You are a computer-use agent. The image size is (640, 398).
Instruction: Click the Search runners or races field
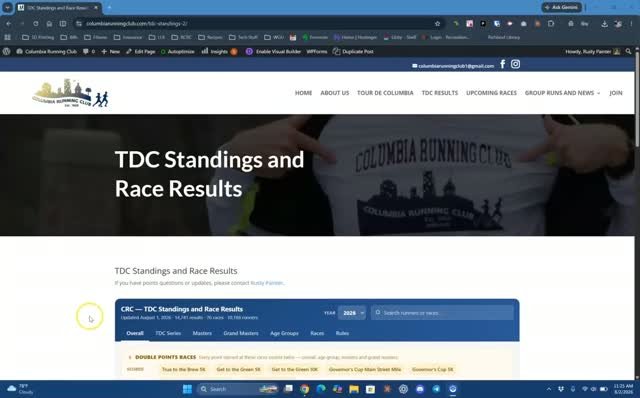[x=442, y=313]
